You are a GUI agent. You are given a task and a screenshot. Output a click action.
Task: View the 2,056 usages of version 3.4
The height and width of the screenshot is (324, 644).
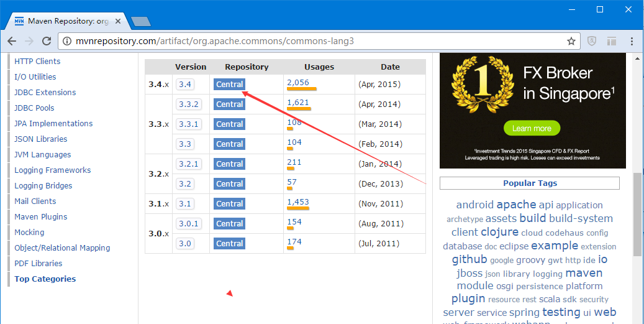298,82
